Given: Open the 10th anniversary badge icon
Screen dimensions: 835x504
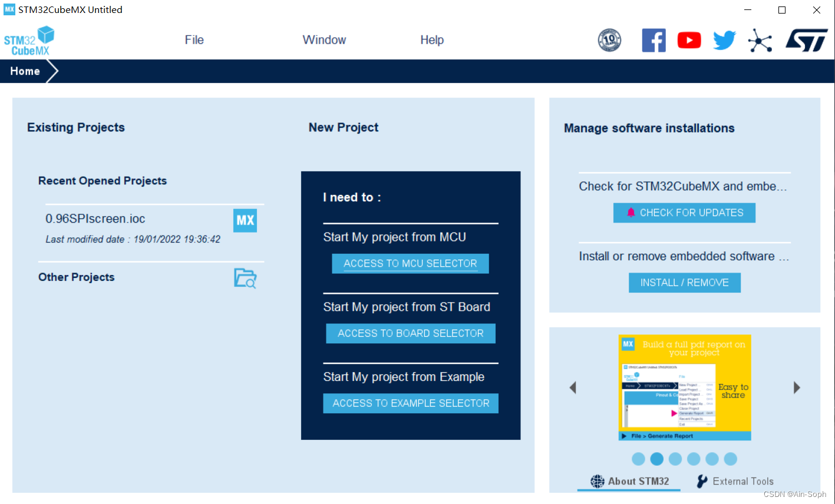Looking at the screenshot, I should tap(609, 40).
